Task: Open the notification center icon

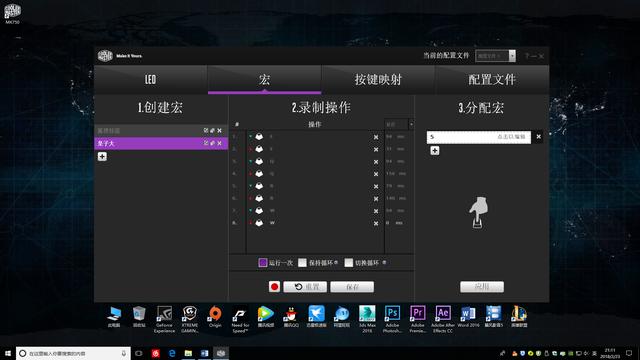Action: [x=629, y=353]
